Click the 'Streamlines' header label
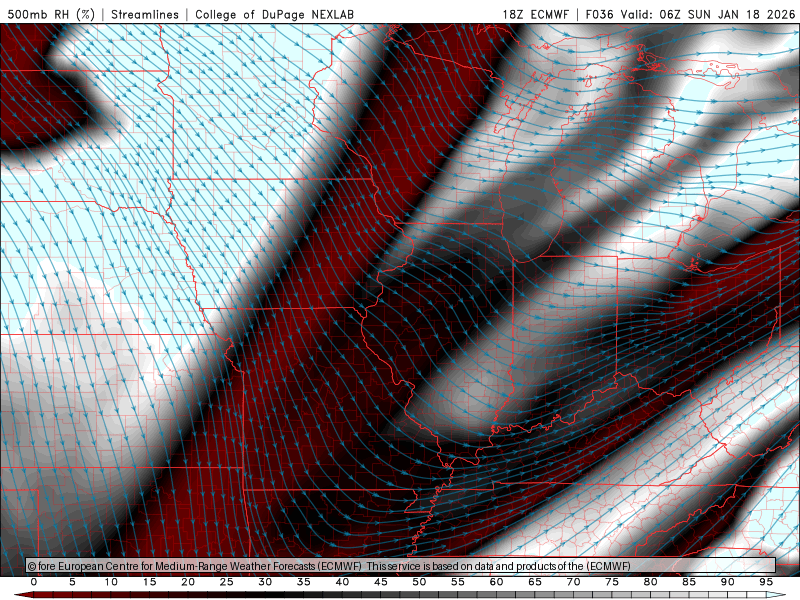800x600 pixels. coord(145,14)
